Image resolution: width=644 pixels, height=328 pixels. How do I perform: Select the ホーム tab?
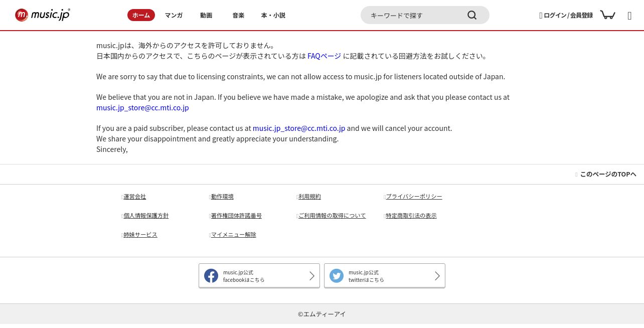click(141, 15)
